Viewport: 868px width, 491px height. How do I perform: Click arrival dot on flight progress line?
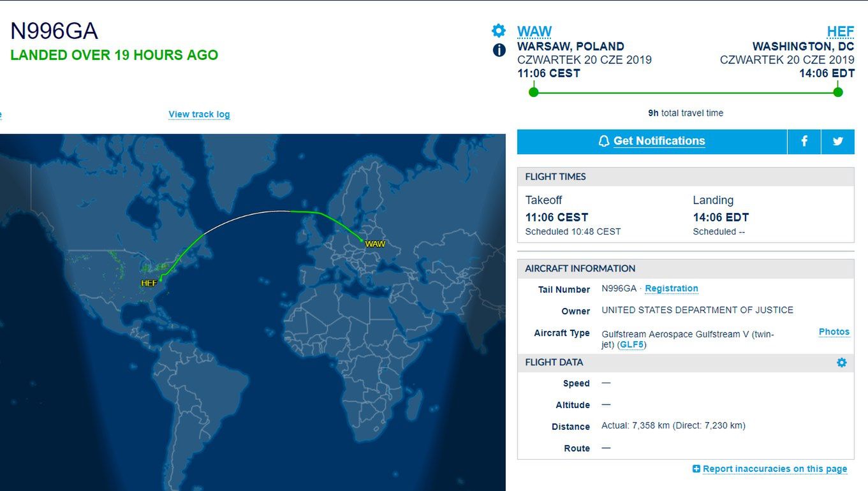click(x=838, y=92)
